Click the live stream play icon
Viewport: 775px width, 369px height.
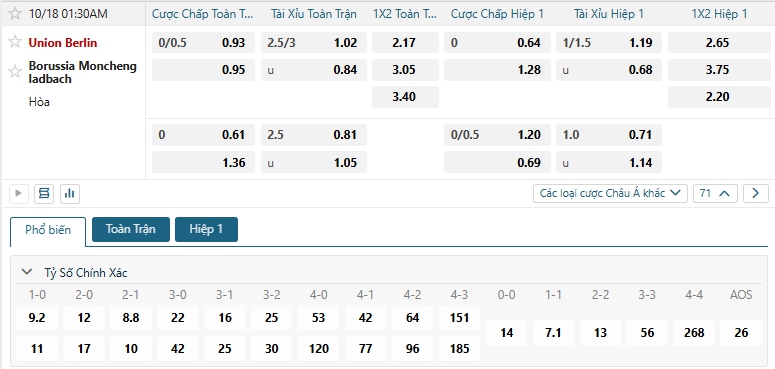pos(19,193)
